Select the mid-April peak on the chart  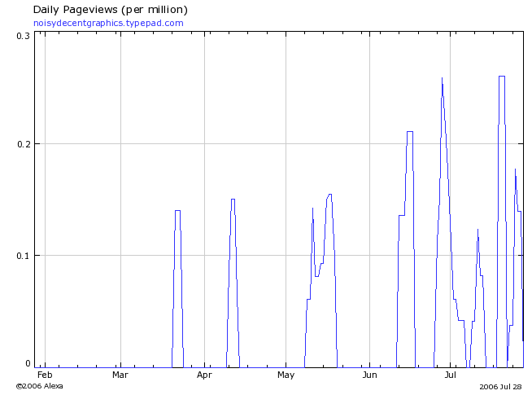[x=233, y=200]
